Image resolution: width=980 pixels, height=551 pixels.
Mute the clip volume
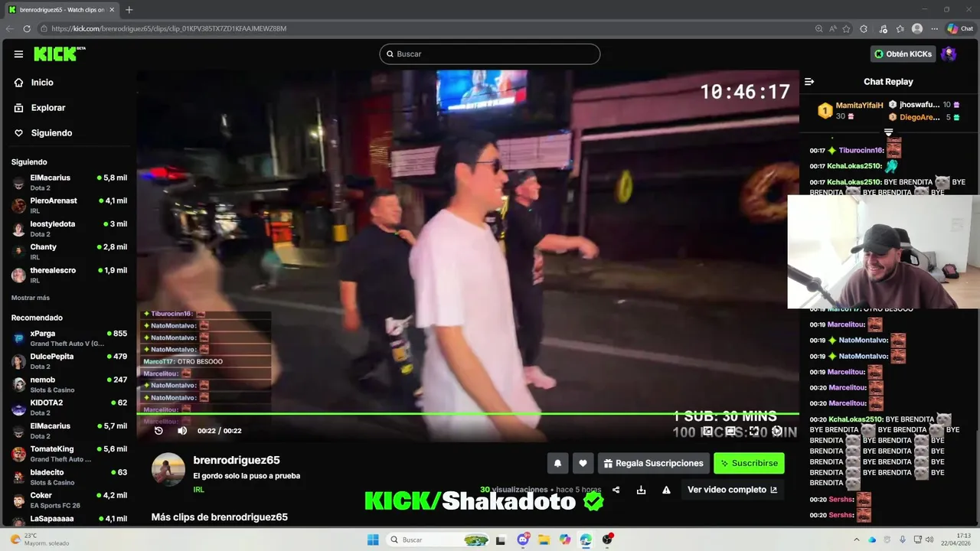tap(182, 431)
